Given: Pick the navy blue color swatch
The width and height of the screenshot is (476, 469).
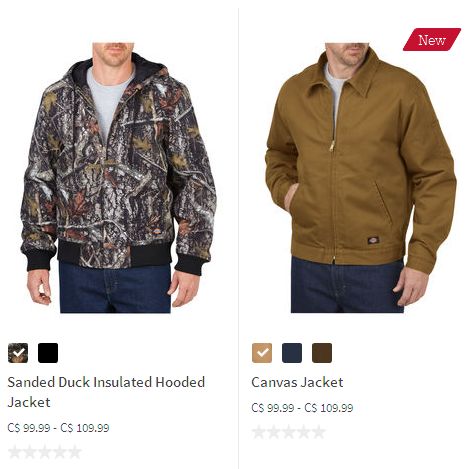Looking at the screenshot, I should [292, 353].
